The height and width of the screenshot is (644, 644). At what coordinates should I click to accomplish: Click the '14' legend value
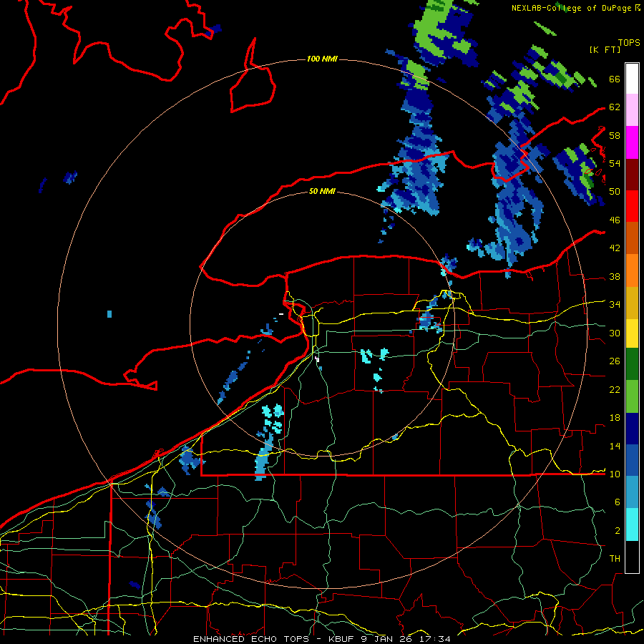(x=615, y=447)
